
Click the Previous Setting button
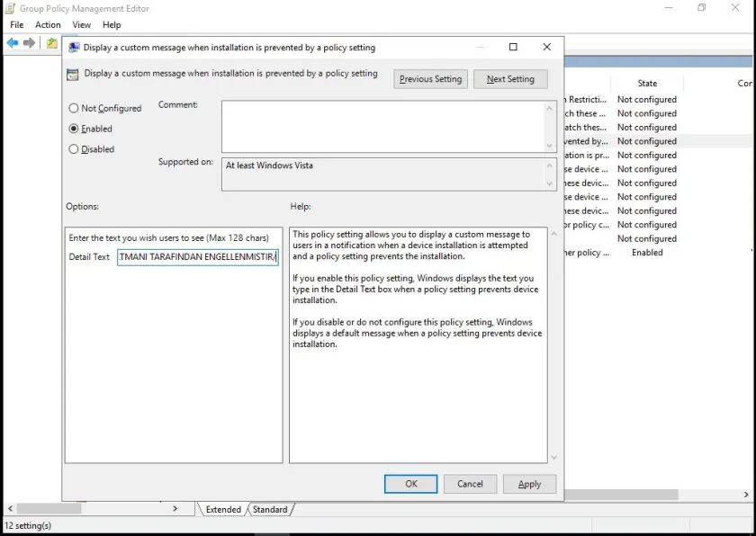click(430, 79)
